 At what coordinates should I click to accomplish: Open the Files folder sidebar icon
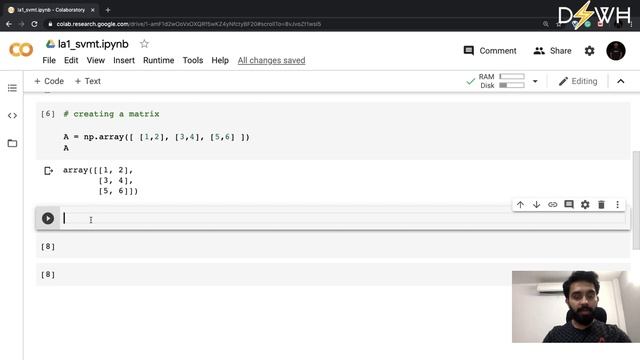(12, 143)
